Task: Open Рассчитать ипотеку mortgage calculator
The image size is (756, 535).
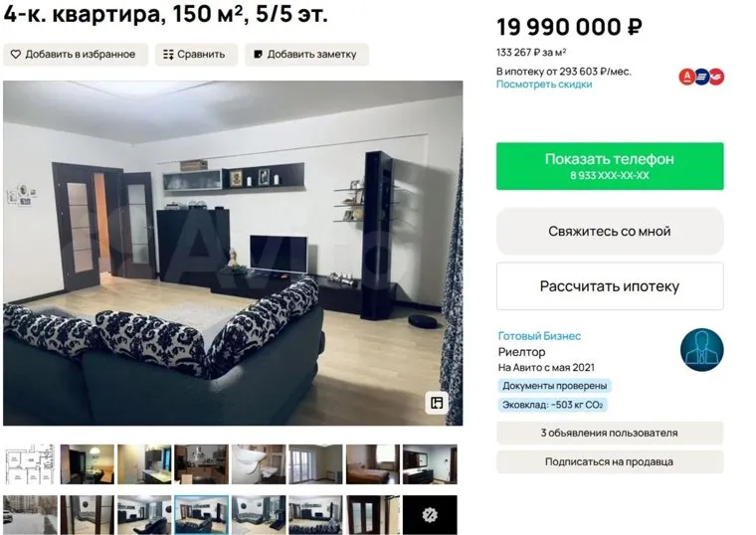Action: pyautogui.click(x=610, y=286)
